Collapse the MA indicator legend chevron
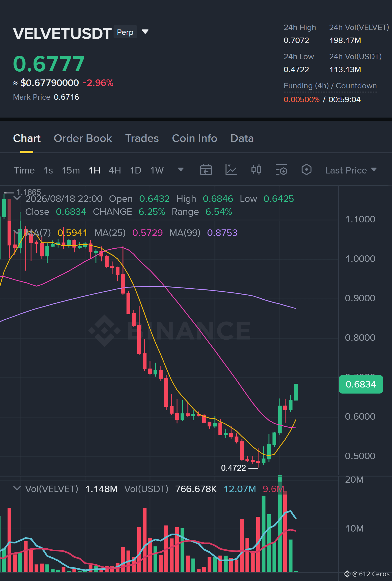 17,232
